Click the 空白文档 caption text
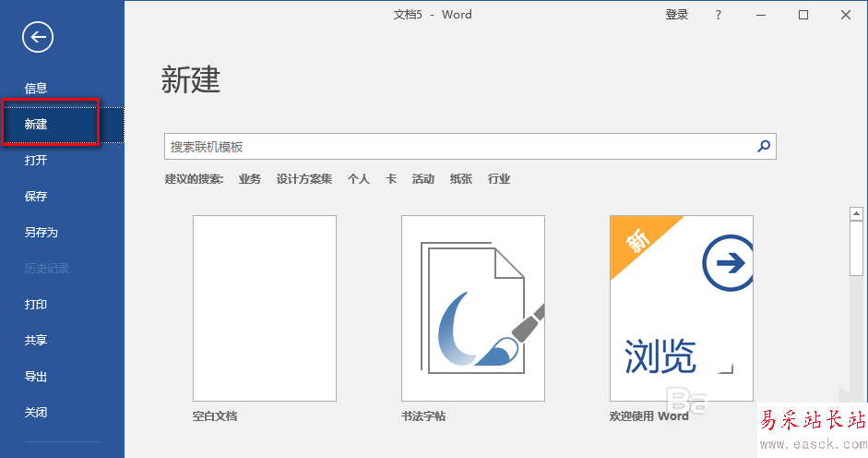The width and height of the screenshot is (868, 458). [x=215, y=416]
